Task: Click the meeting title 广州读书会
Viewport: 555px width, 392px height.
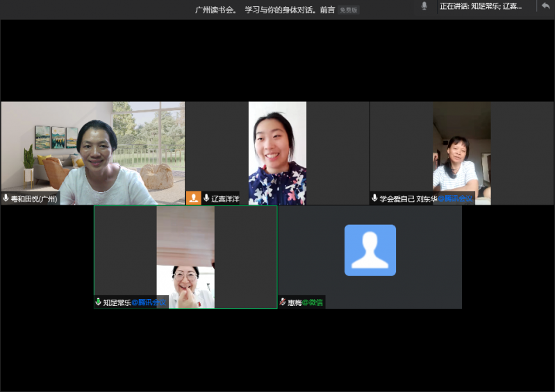Action: point(216,10)
